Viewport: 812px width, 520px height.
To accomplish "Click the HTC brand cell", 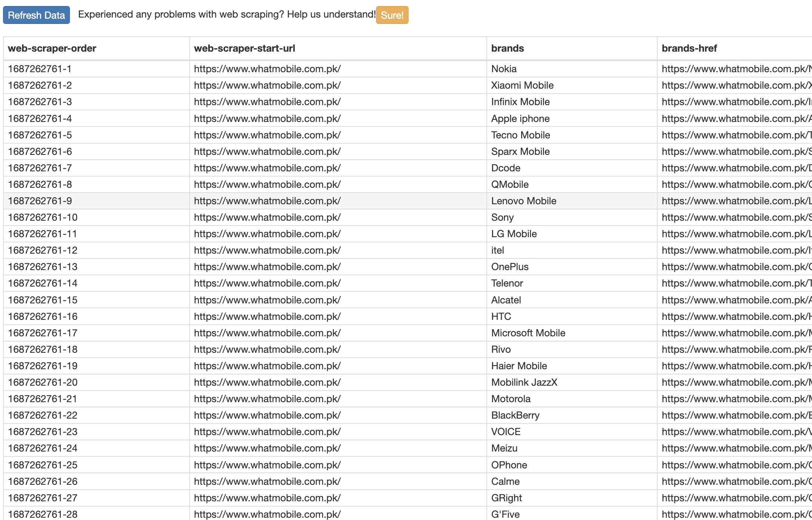I will point(572,316).
